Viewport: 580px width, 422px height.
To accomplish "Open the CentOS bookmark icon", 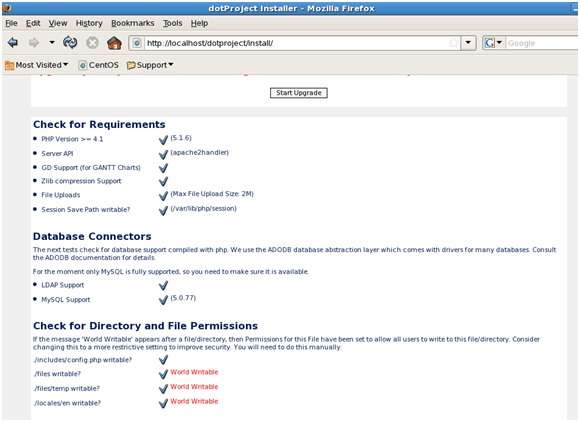I will [82, 65].
